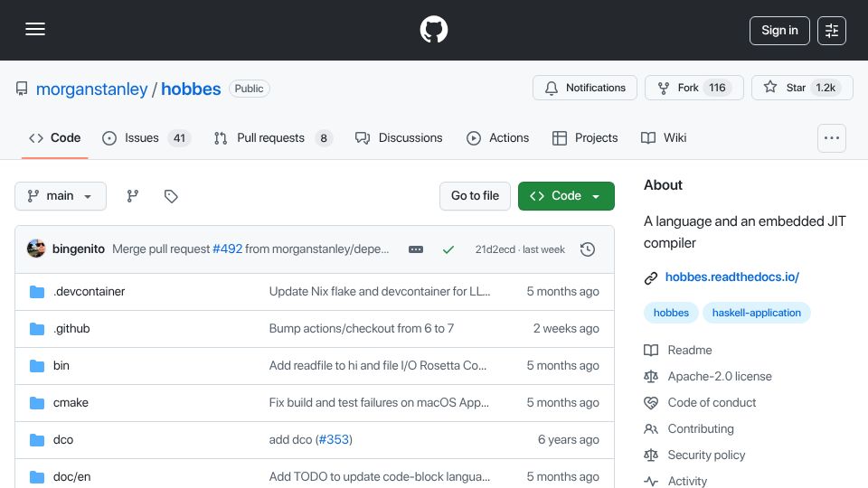Open the Discussions tab
The height and width of the screenshot is (488, 868).
(399, 137)
